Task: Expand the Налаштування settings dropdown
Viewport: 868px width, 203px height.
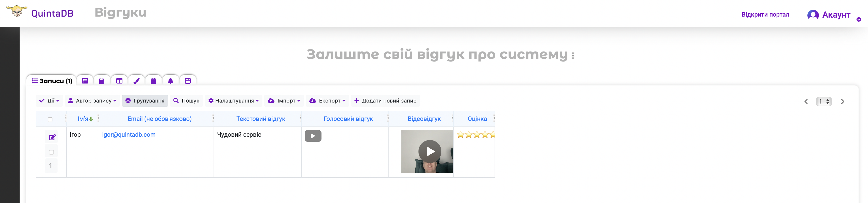Action: (x=233, y=101)
